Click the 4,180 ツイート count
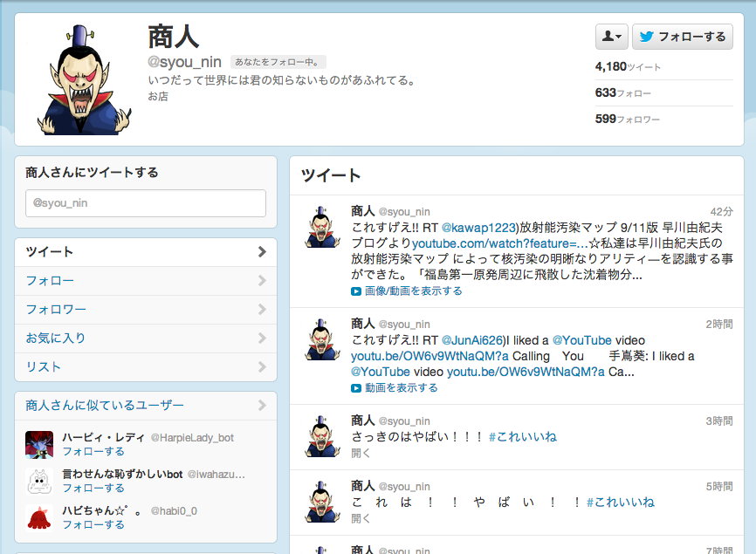This screenshot has height=554, width=756. pos(628,66)
